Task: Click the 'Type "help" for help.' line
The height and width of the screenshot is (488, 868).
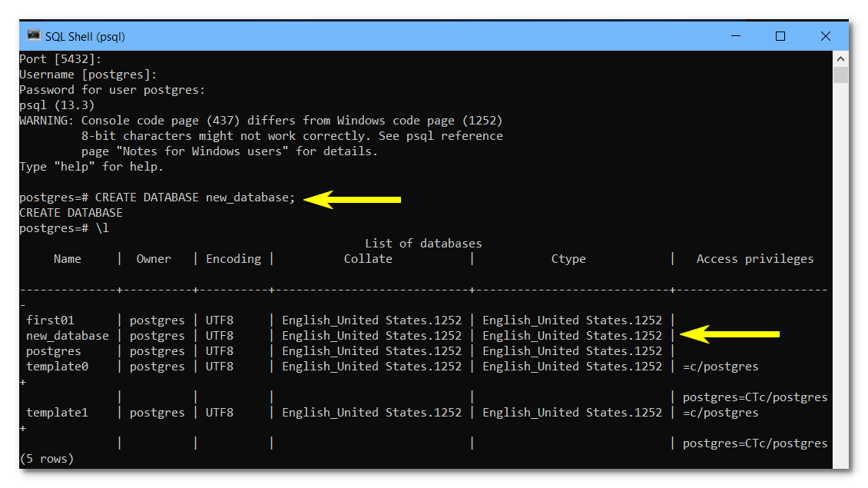Action: click(91, 167)
